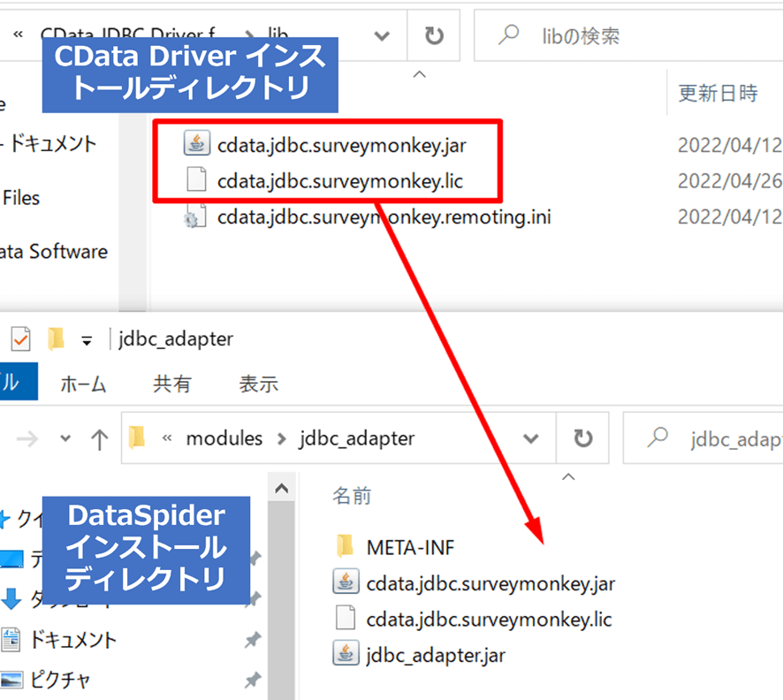Expand hidden path chevrons before modules
783x700 pixels.
[x=167, y=438]
